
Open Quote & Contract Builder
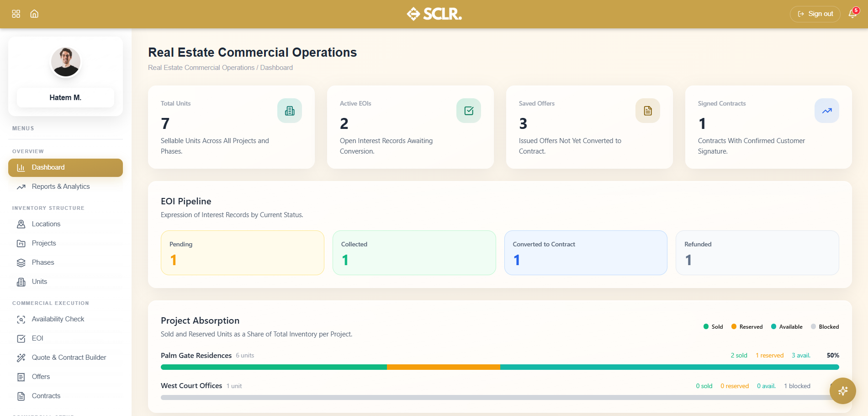point(65,357)
